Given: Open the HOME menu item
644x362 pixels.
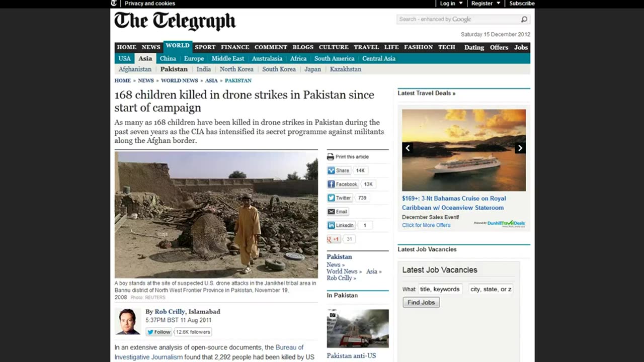Looking at the screenshot, I should coord(127,47).
